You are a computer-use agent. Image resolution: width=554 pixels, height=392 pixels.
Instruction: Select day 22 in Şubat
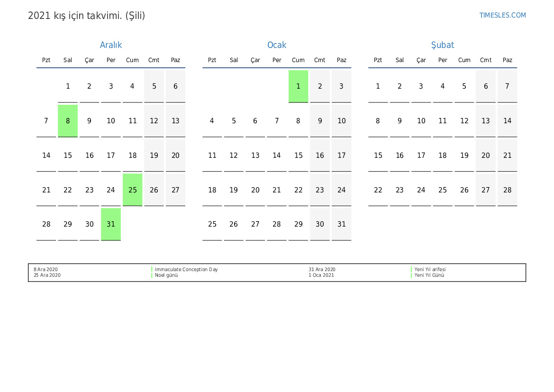coord(378,190)
